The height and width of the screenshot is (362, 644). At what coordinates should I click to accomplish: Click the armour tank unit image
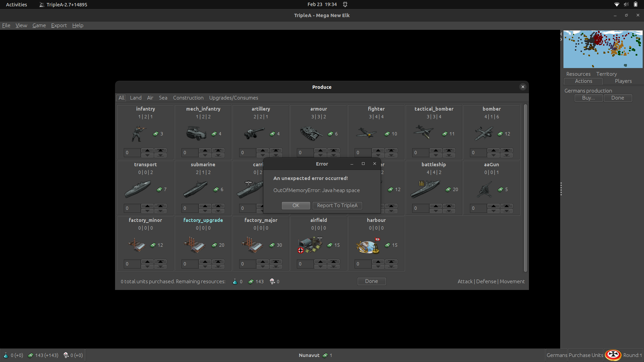click(x=312, y=133)
